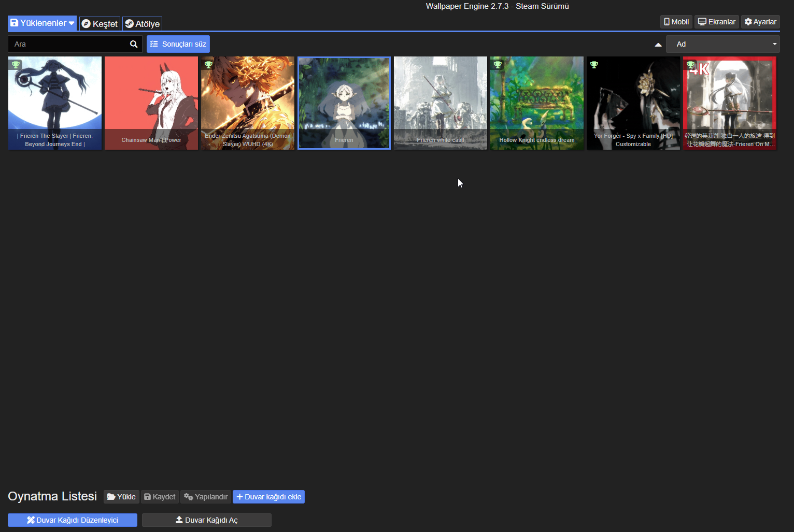Viewport: 794px width, 532px height.
Task: Select the 4K Frieren On M... wallpaper
Action: pyautogui.click(x=730, y=103)
